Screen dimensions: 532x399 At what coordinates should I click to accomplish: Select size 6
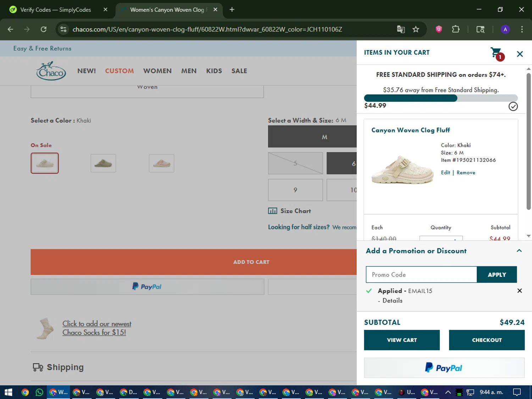[342, 164]
